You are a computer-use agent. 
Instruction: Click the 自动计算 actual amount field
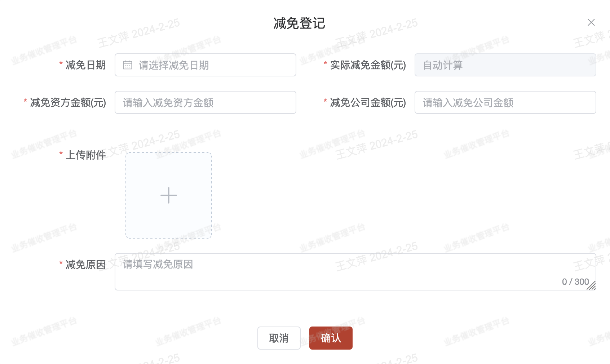pos(505,65)
